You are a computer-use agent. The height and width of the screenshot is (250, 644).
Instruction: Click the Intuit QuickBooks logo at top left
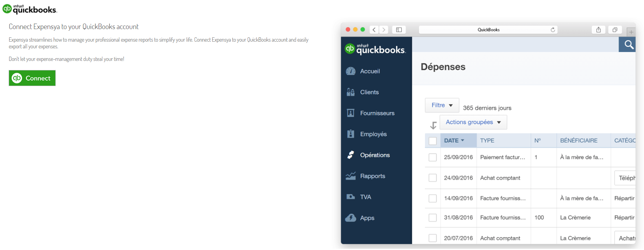coord(30,9)
